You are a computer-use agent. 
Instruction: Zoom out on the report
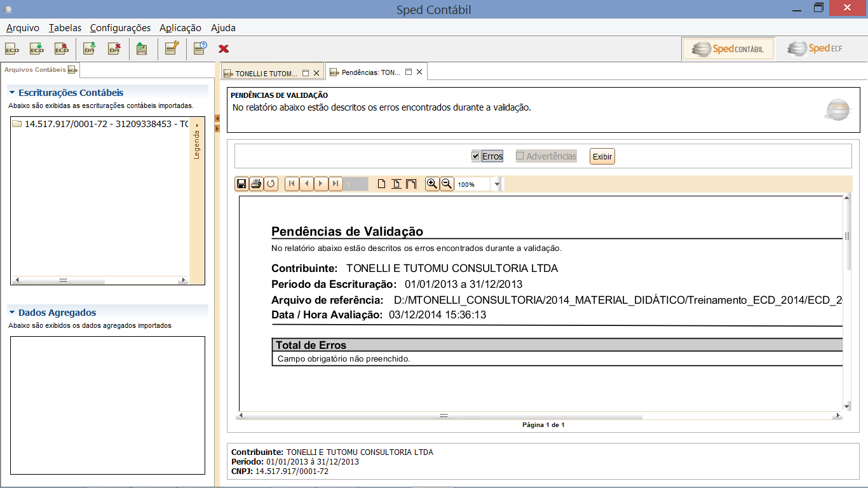tap(447, 184)
